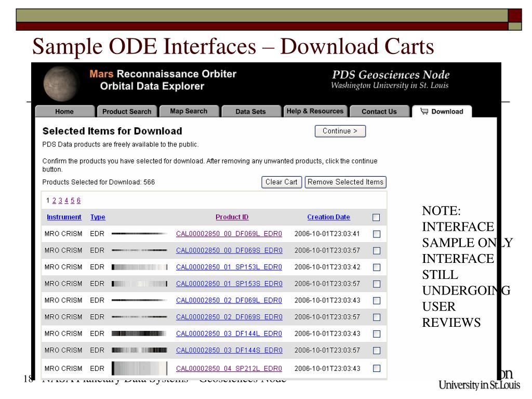Viewport: 532px width, 399px height.
Task: Sort by Instrument column header
Action: (x=64, y=217)
